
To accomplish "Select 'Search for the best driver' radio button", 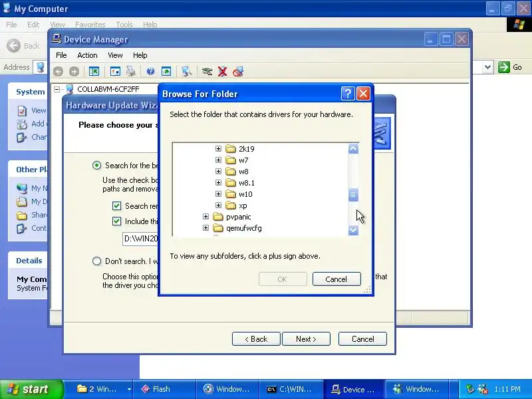I will [x=96, y=165].
